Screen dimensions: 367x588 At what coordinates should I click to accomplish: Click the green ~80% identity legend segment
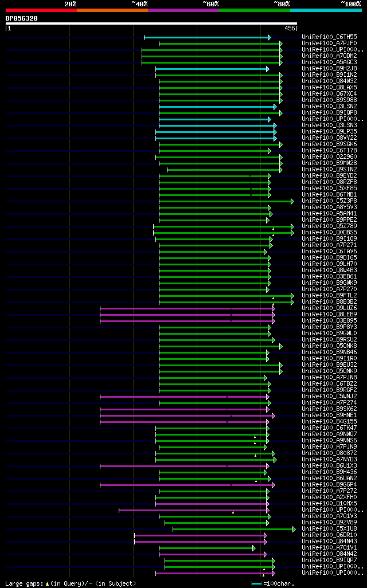255,10
